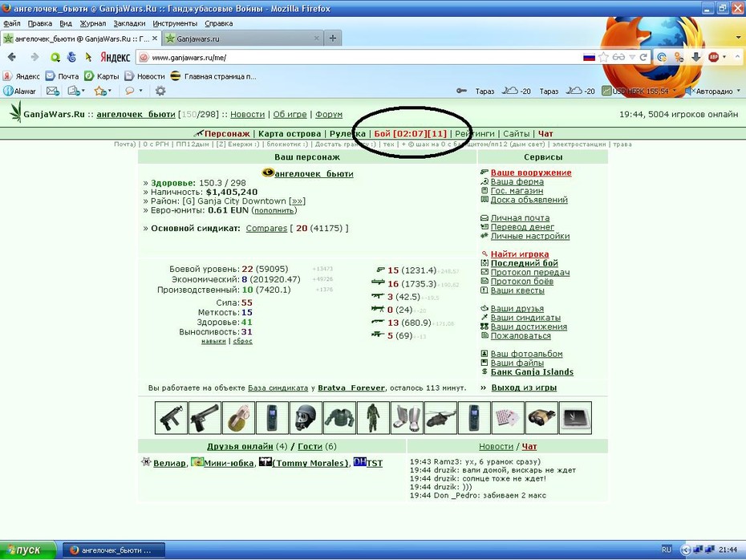Click the Russian flag icon in address bar
Image resolution: width=746 pixels, height=560 pixels.
[589, 57]
